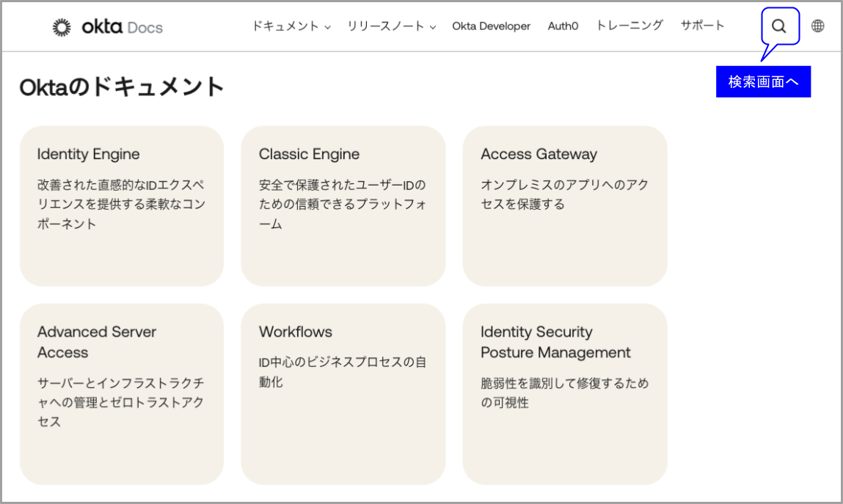Open the サポート nav item

point(702,26)
